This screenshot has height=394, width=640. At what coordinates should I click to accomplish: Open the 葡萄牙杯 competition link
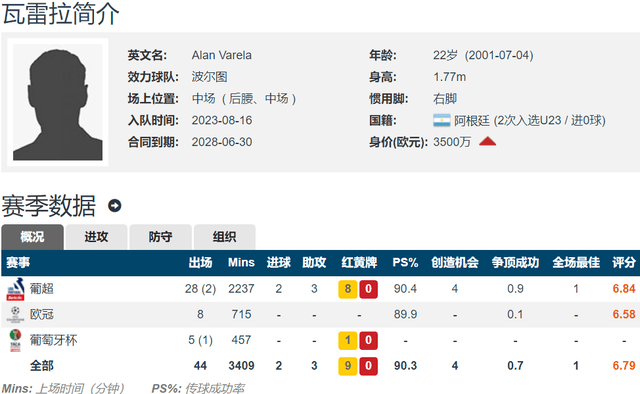53,340
